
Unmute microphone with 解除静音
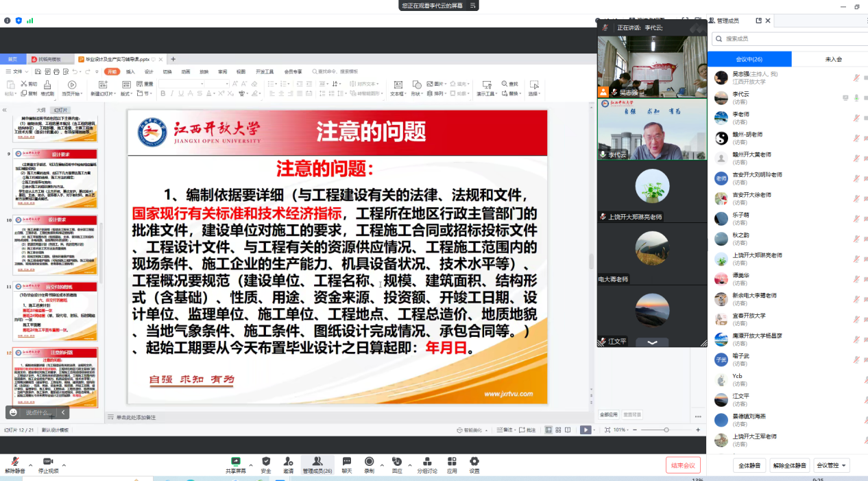coord(14,462)
